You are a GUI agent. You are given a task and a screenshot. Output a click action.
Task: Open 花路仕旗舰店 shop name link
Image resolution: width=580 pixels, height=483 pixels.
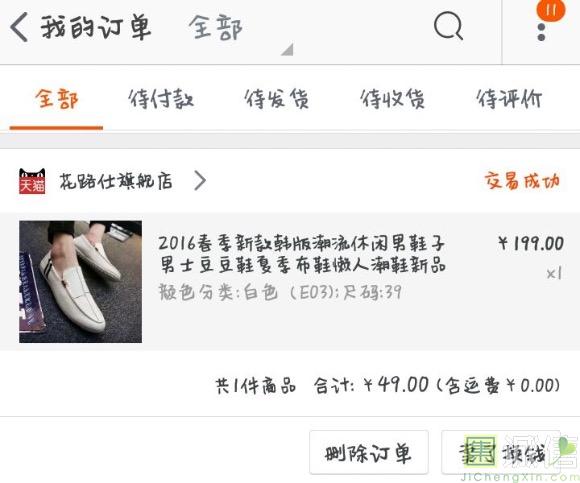tap(116, 181)
